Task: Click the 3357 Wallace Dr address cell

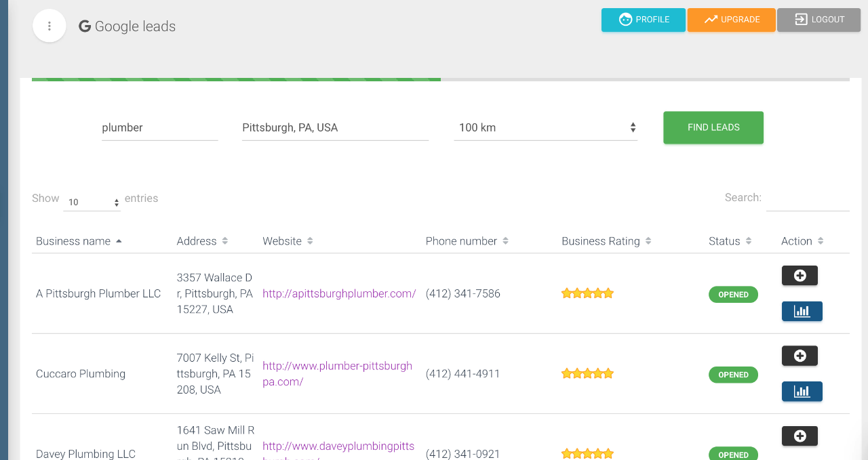Action: click(215, 293)
